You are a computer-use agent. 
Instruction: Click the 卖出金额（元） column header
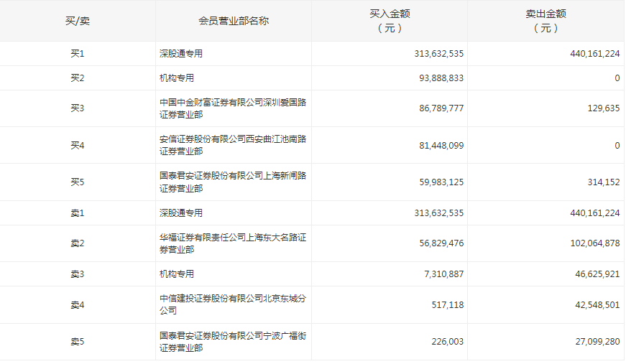546,21
